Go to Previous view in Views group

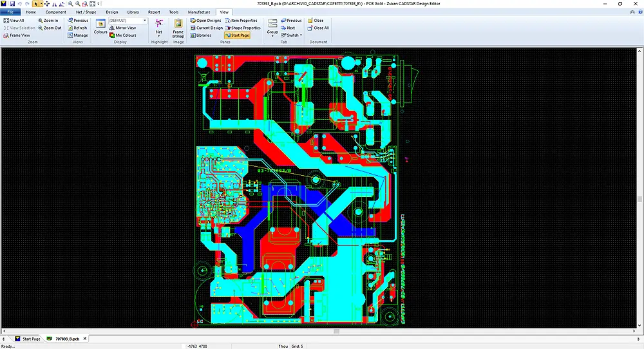click(78, 21)
